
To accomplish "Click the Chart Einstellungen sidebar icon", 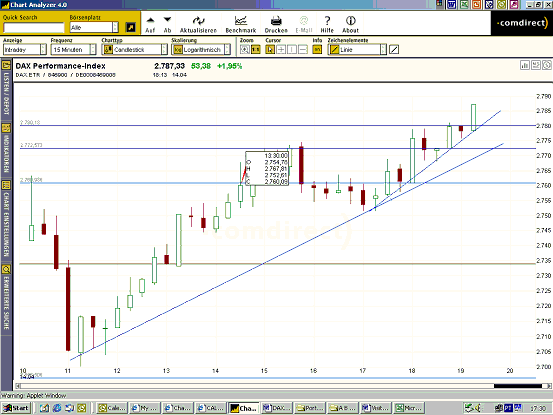I will coord(6,185).
